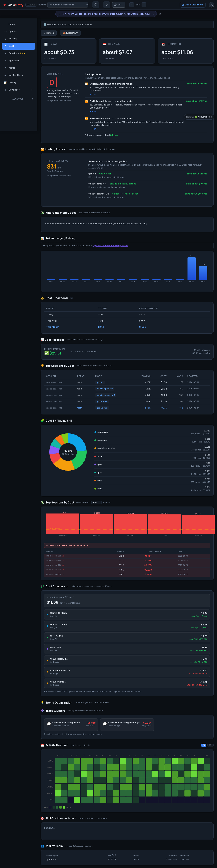Image resolution: width=217 pixels, height=868 pixels.
Task: Click the speech bubble on the gpt cluster
Action: click(x=105, y=724)
